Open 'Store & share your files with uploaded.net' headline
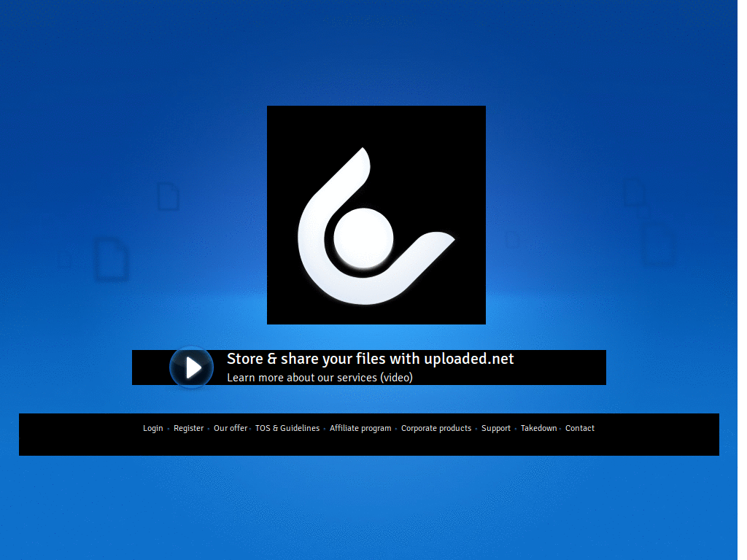 click(370, 359)
